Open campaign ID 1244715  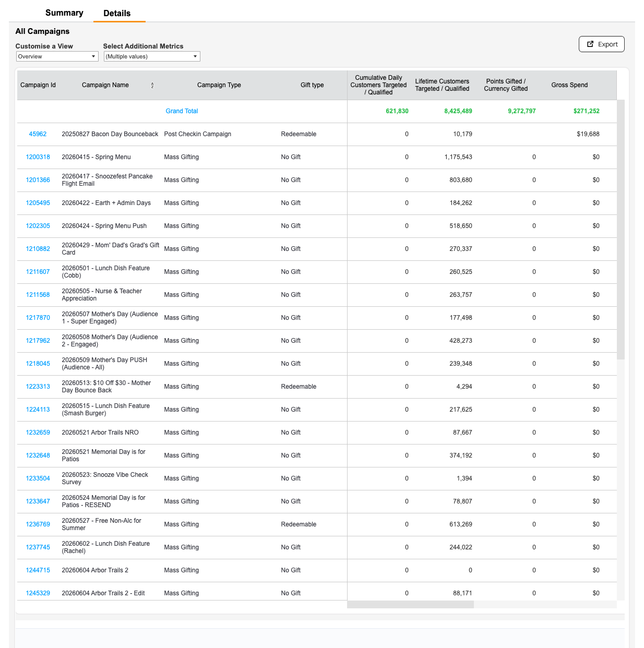(38, 570)
